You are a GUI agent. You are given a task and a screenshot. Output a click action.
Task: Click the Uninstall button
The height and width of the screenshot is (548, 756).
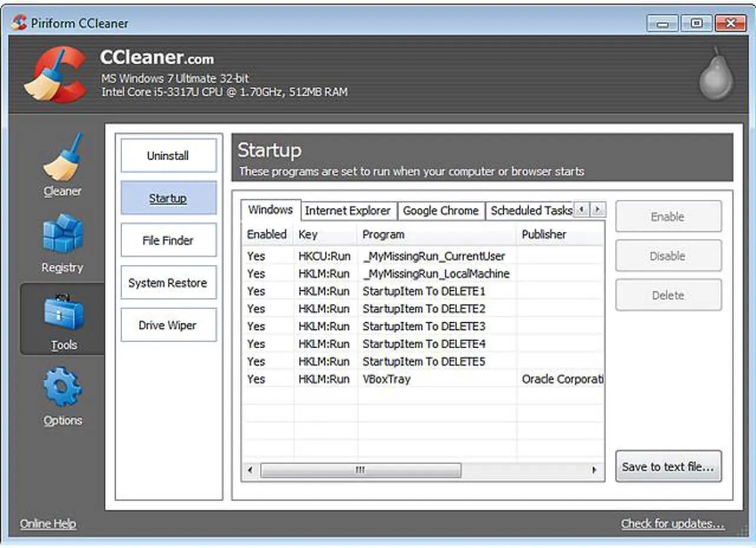[168, 156]
